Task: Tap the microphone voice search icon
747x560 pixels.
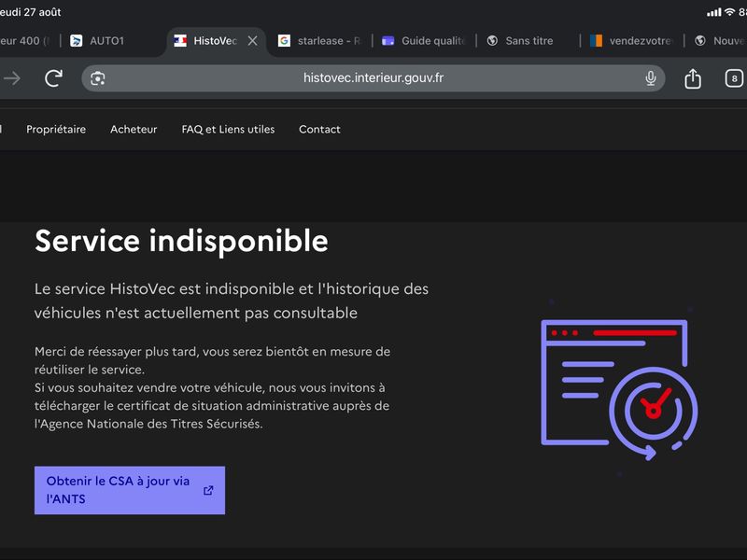Action: tap(650, 78)
